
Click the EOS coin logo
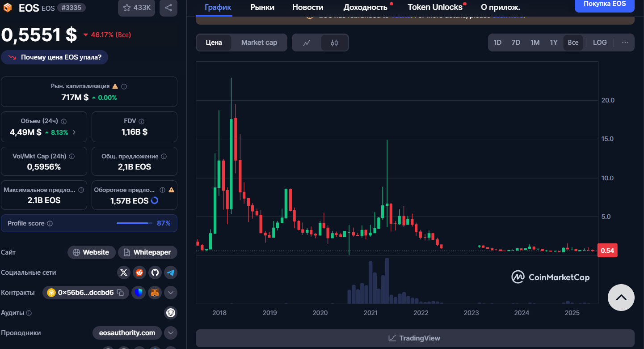click(x=8, y=8)
